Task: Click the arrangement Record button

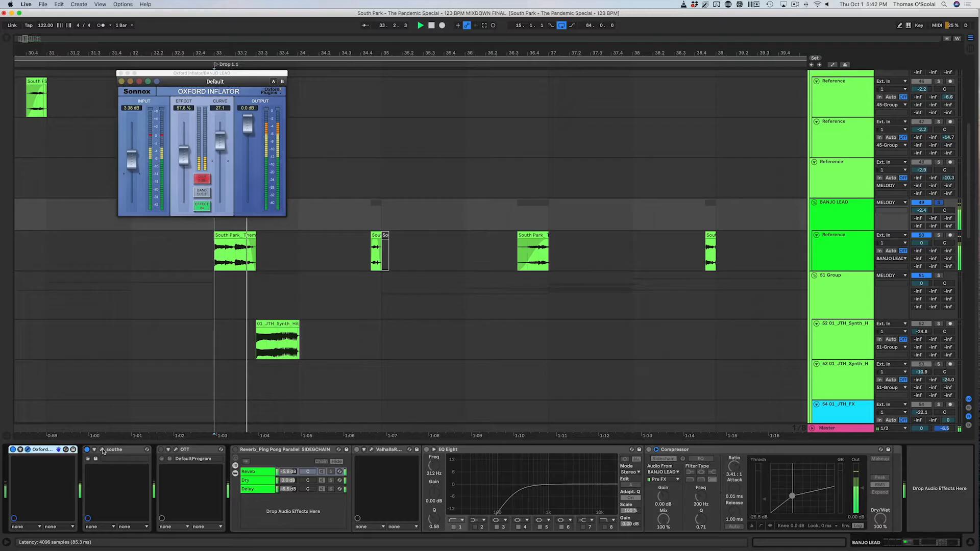Action: tap(442, 25)
